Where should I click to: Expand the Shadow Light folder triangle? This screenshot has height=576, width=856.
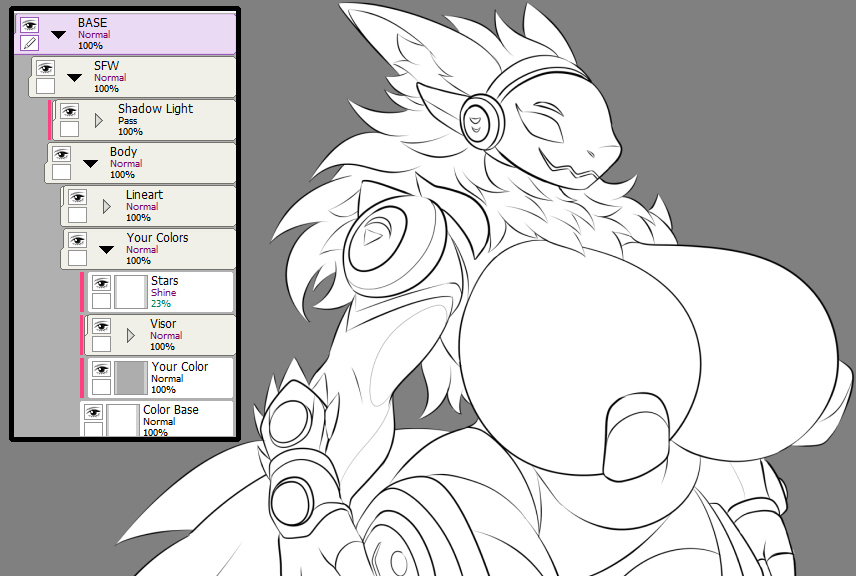coord(99,120)
